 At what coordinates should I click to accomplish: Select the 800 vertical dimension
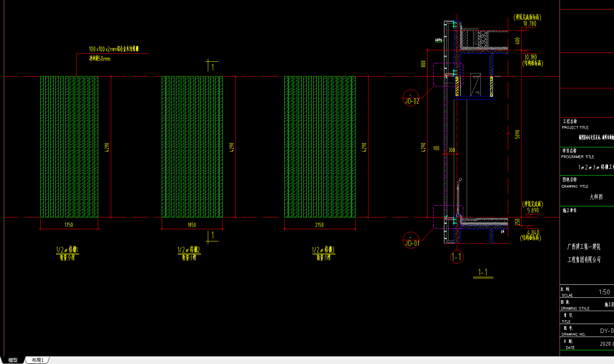[x=423, y=64]
